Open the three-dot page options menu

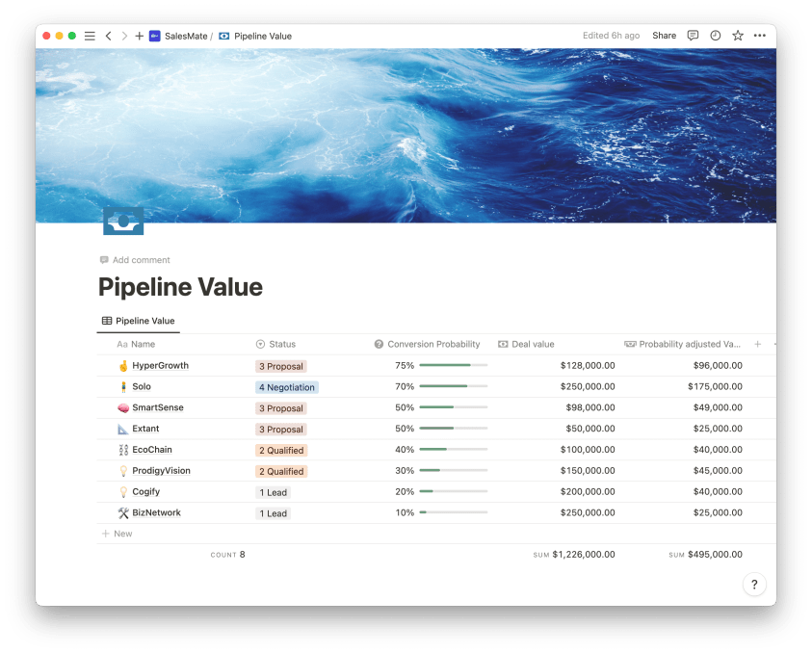(759, 36)
